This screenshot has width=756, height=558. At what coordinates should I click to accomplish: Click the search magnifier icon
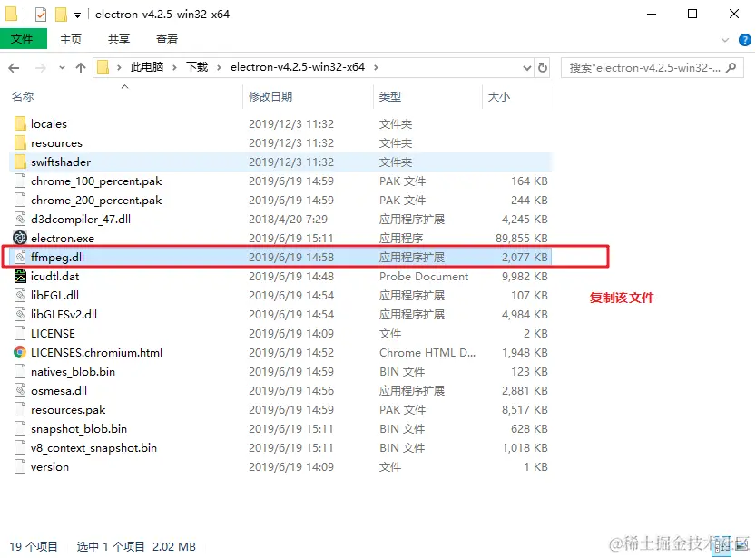click(x=731, y=67)
